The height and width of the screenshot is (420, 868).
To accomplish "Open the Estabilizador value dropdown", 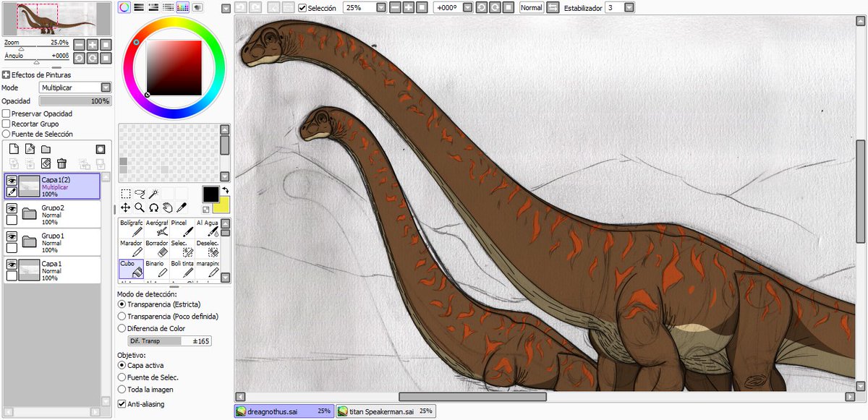I will click(629, 7).
